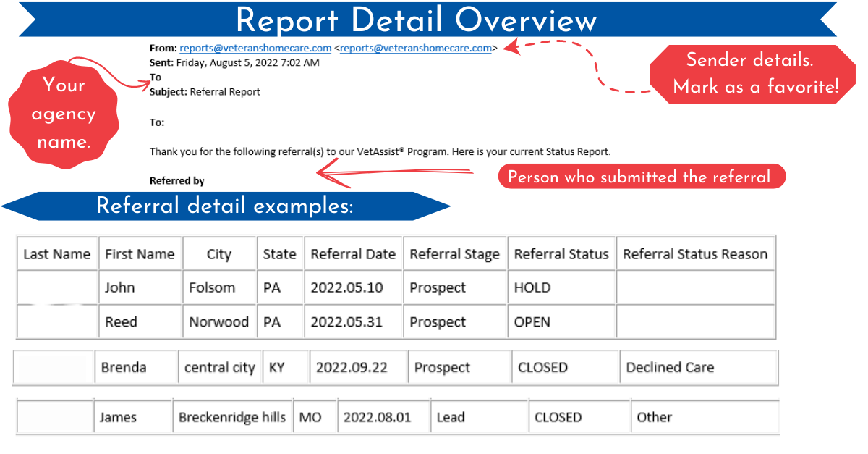Select the 'Referral detail examples:' blue banner

point(225,206)
